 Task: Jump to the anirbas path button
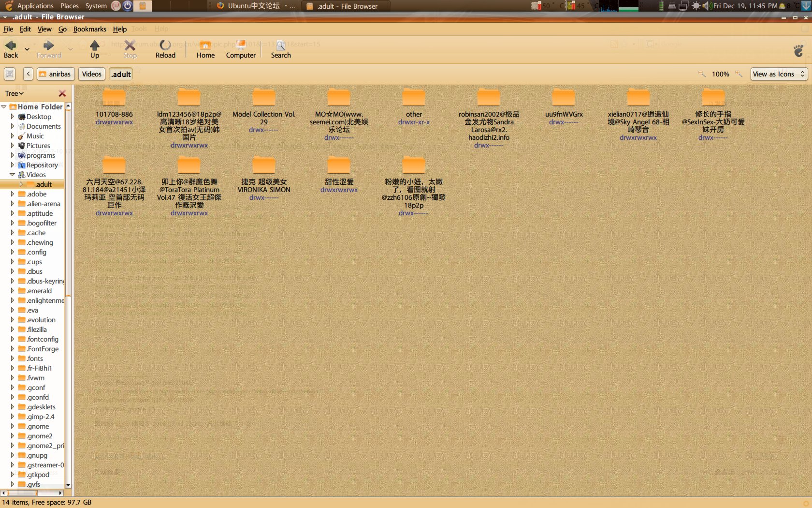pos(55,74)
